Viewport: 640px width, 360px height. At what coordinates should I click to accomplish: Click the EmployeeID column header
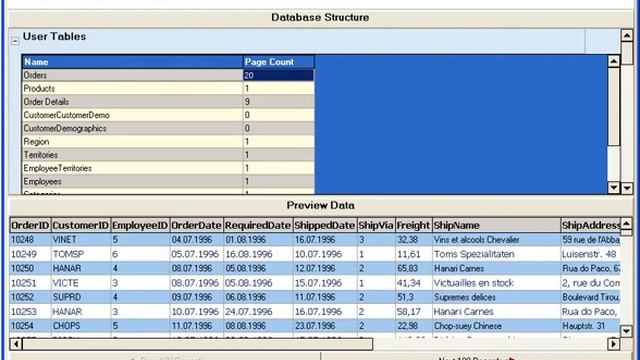pos(140,225)
